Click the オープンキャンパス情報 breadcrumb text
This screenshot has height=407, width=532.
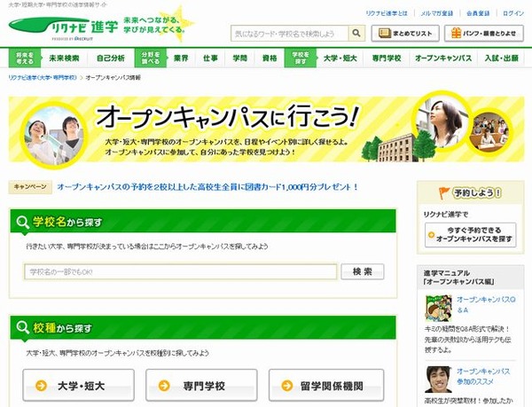(x=113, y=78)
